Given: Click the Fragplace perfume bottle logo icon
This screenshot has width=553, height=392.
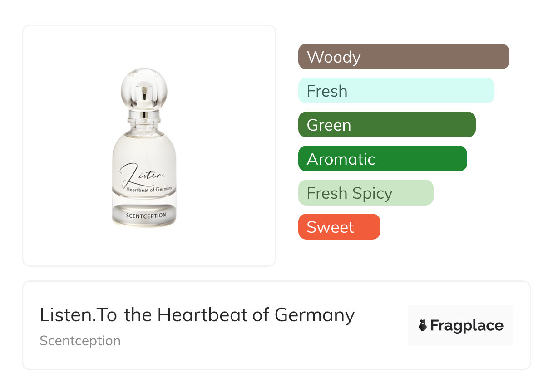Looking at the screenshot, I should click(423, 325).
